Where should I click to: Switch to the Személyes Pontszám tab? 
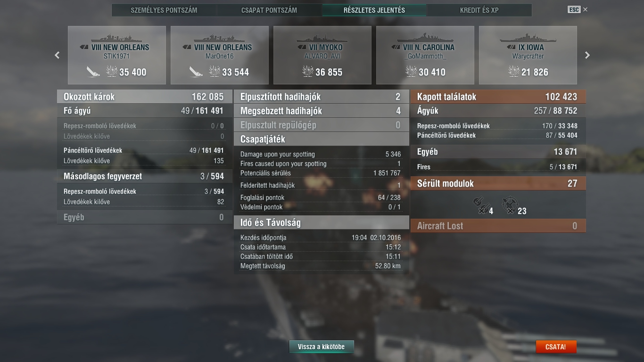click(164, 10)
